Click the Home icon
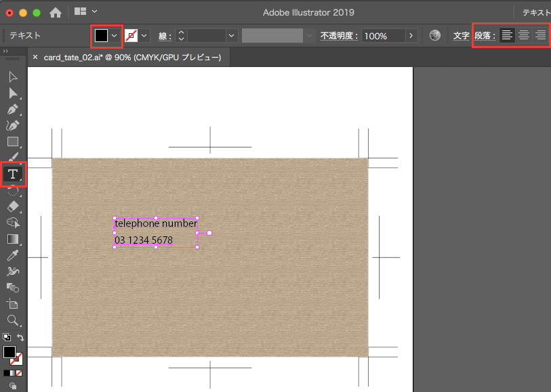The width and height of the screenshot is (551, 392). [x=56, y=12]
